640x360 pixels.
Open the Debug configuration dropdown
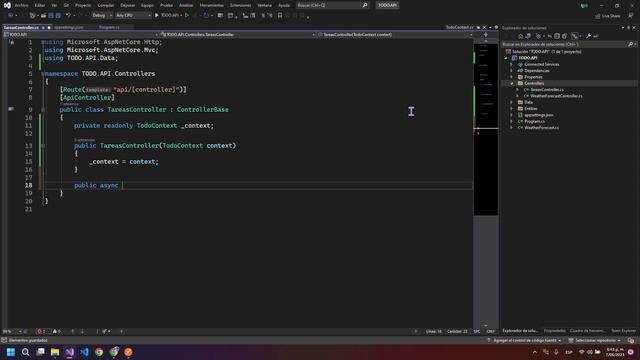[x=102, y=16]
